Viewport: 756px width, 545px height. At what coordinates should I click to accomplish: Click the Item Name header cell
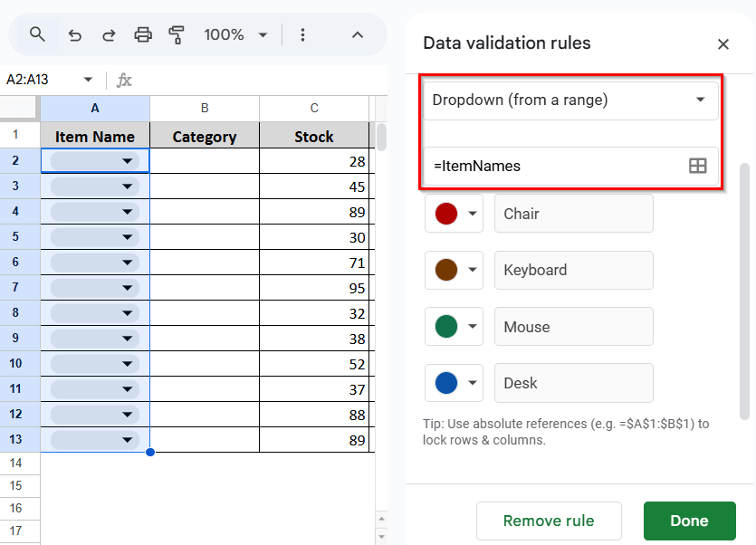click(x=95, y=137)
